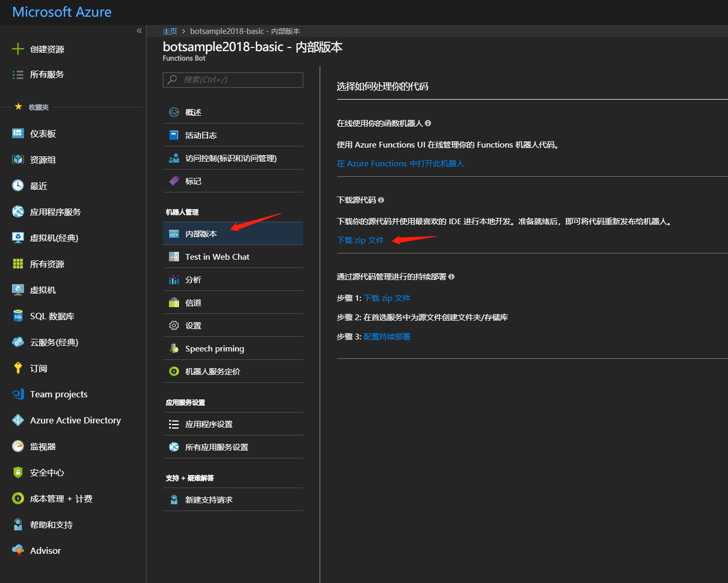
Task: Open 在 Azure Functions 中打开此机器人 link
Action: tap(400, 163)
